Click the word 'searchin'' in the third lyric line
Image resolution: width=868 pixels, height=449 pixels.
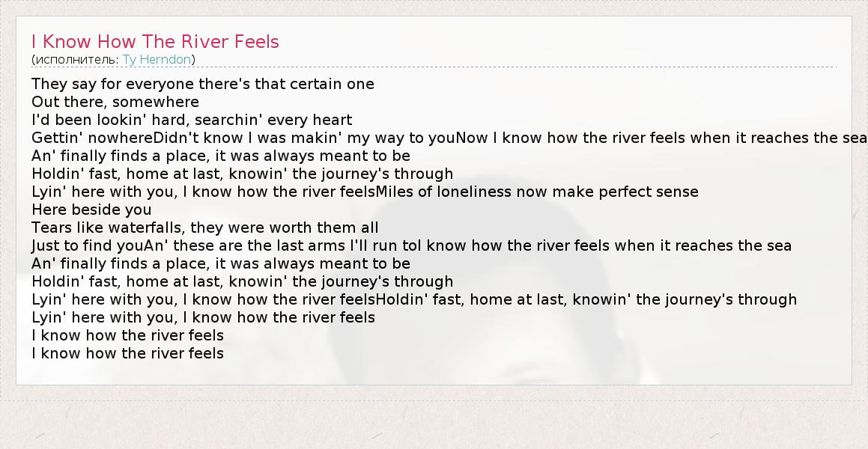[x=228, y=120]
